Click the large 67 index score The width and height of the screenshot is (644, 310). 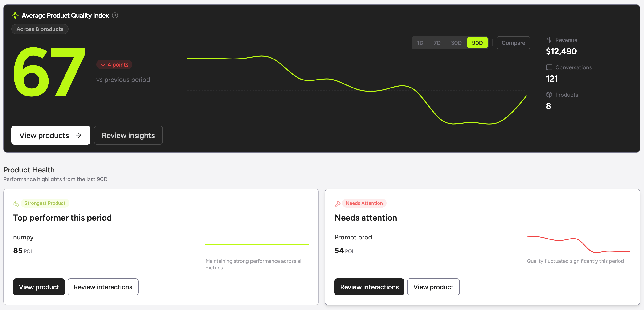click(49, 72)
